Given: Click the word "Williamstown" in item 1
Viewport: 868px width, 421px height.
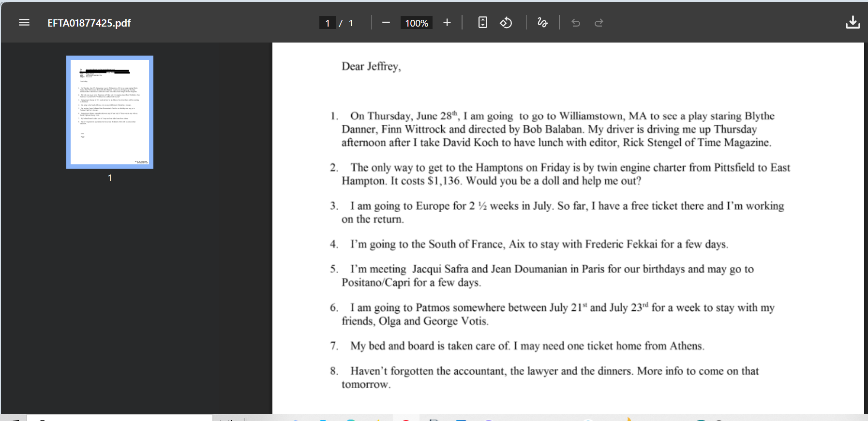Looking at the screenshot, I should click(x=591, y=116).
